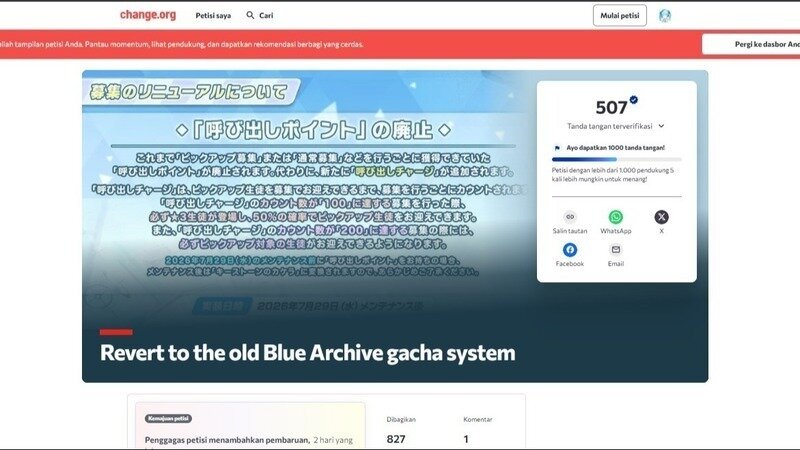Share the petition on X icon

661,217
